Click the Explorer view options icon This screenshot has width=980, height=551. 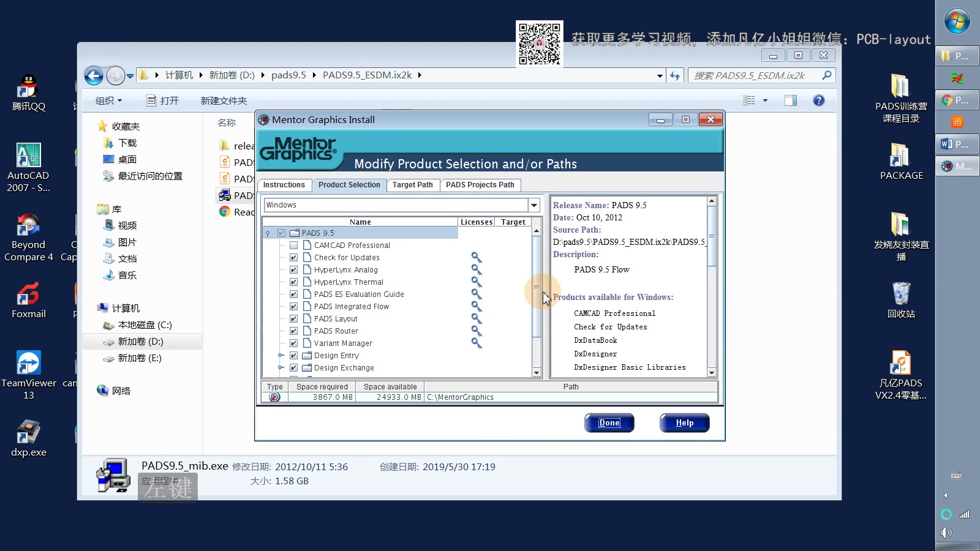point(748,100)
